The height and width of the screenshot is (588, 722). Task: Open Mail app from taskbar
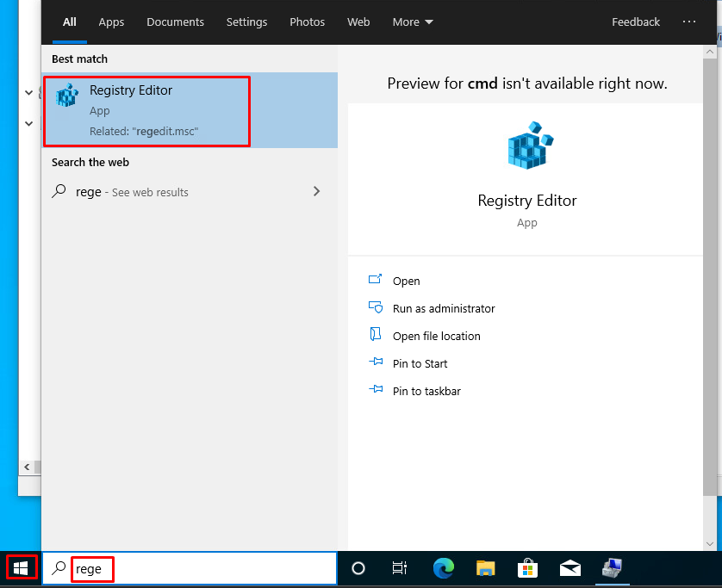[570, 569]
